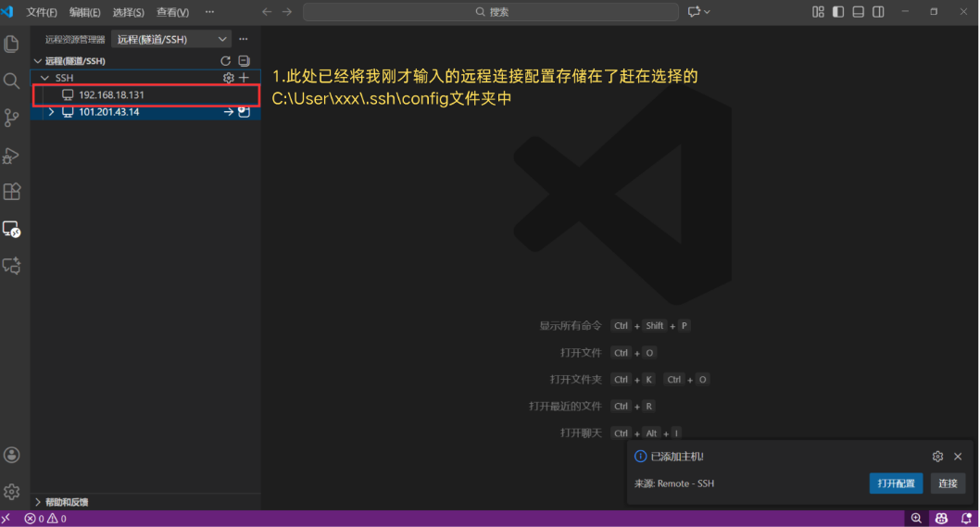Click the 远程资源管理器 panel title
Image resolution: width=980 pixels, height=527 pixels.
[x=75, y=40]
